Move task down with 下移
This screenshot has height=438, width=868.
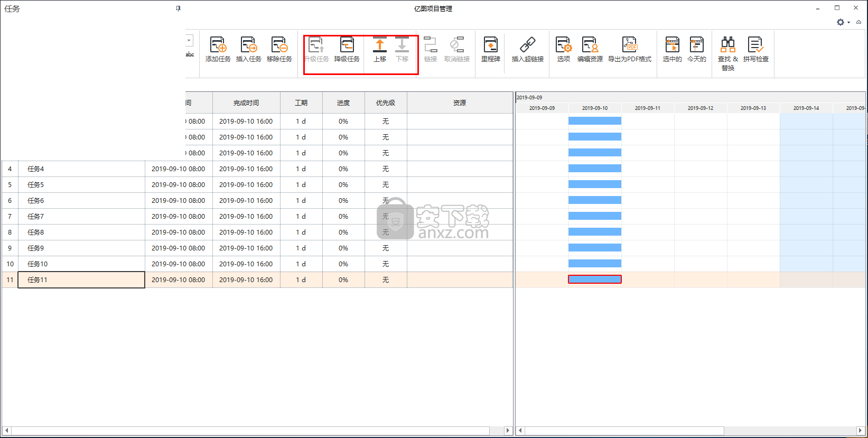402,49
